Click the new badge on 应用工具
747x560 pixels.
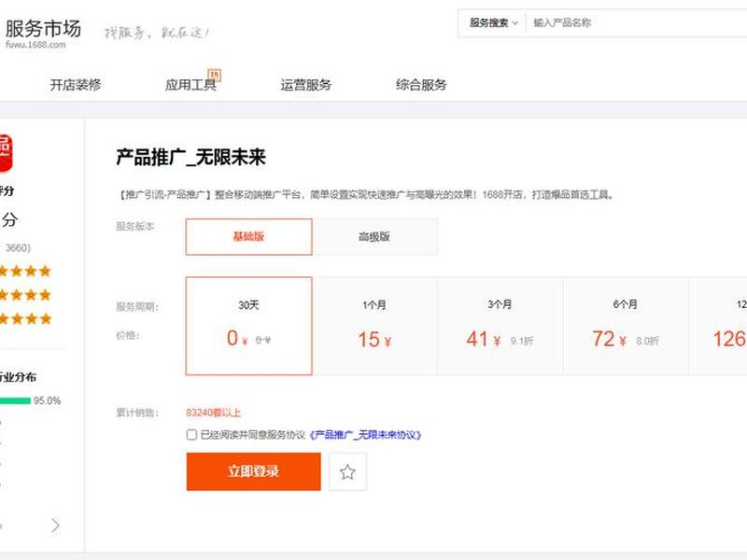pyautogui.click(x=215, y=75)
